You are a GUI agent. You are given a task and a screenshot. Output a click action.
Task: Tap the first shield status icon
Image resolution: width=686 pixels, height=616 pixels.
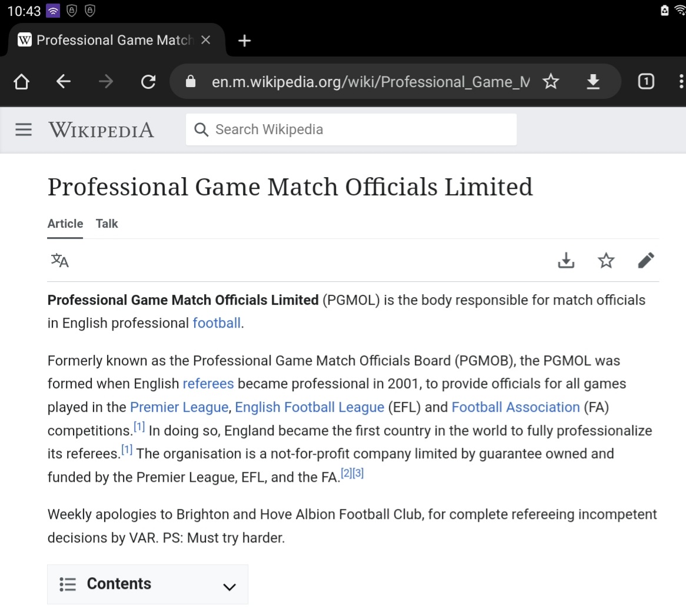pyautogui.click(x=72, y=11)
